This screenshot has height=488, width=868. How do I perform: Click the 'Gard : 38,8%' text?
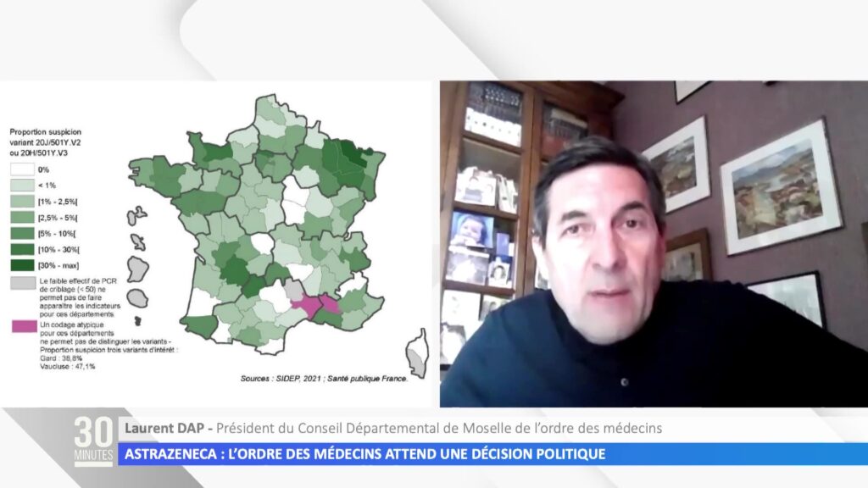tap(61, 358)
